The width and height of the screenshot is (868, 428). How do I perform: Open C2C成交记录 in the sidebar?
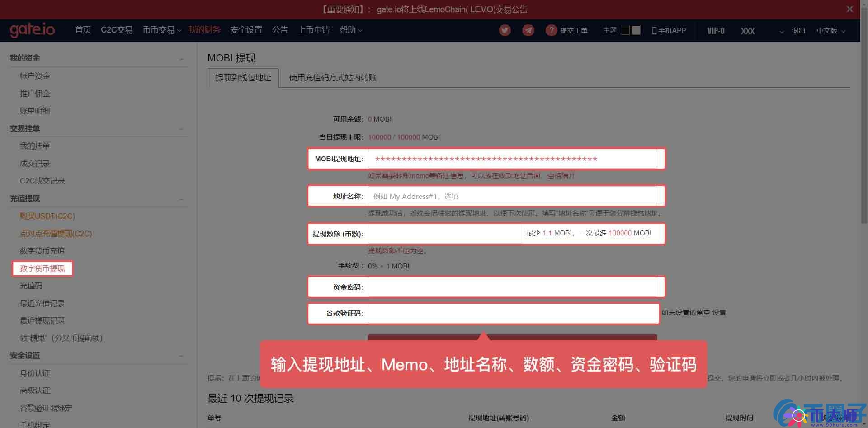[42, 181]
